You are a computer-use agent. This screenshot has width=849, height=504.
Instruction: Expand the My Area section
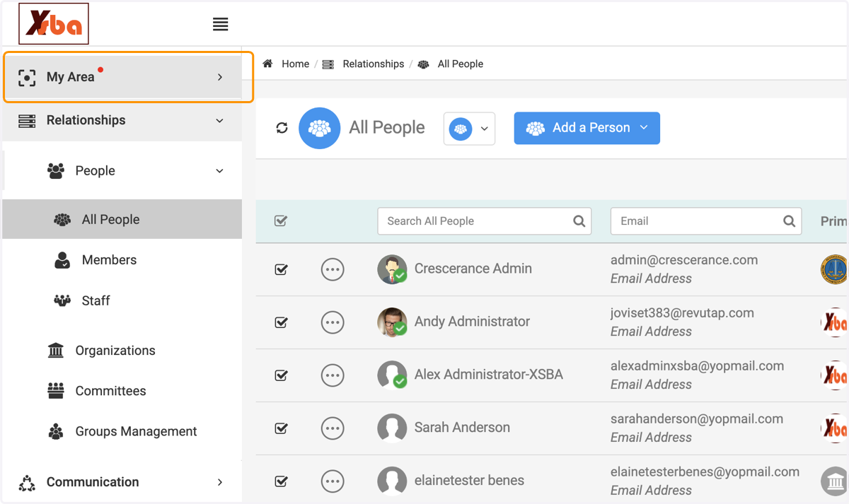[128, 77]
